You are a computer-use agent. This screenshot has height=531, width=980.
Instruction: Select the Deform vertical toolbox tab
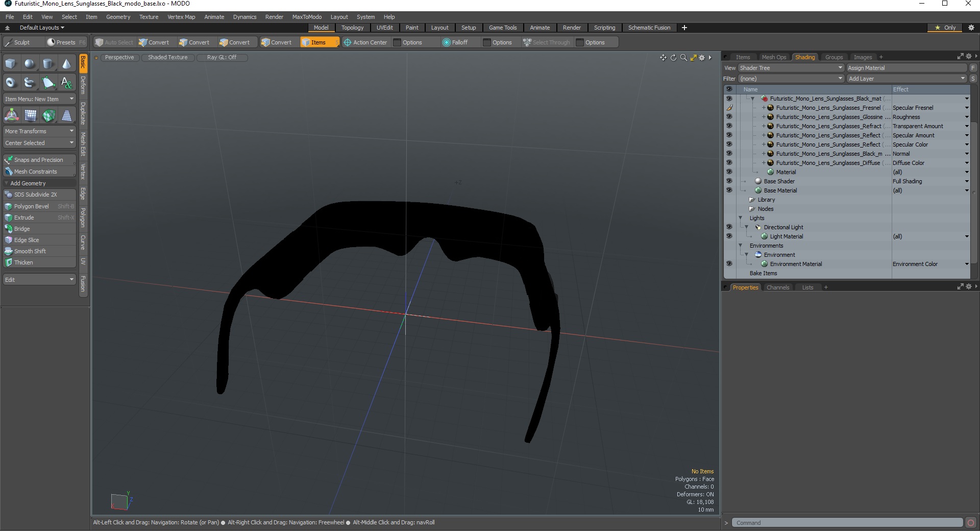coord(83,85)
